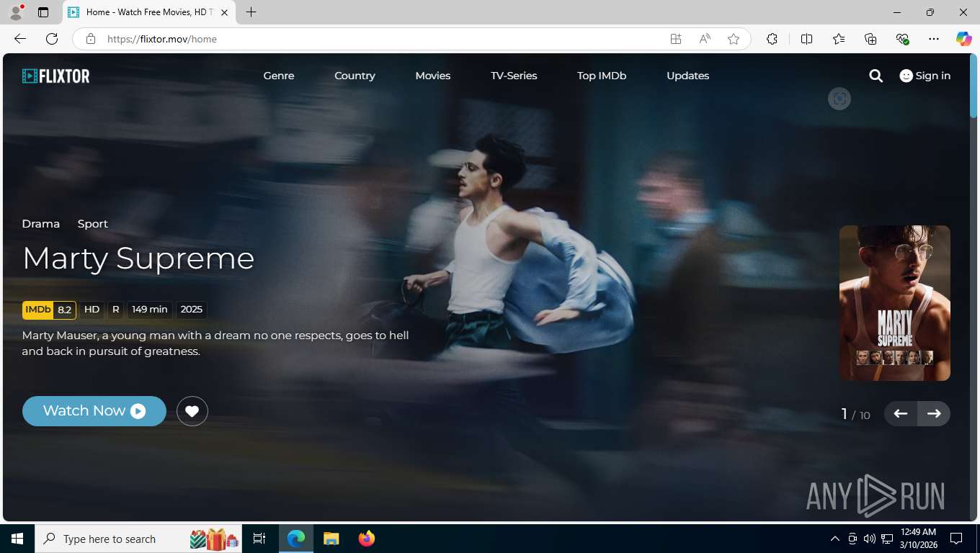This screenshot has height=553, width=980.
Task: Add this page to favorites star
Action: pos(734,39)
